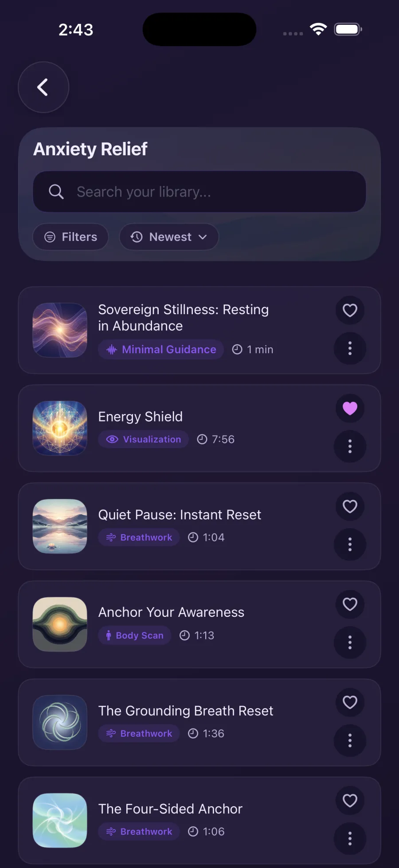Open the Energy Shield thumbnail

60,428
